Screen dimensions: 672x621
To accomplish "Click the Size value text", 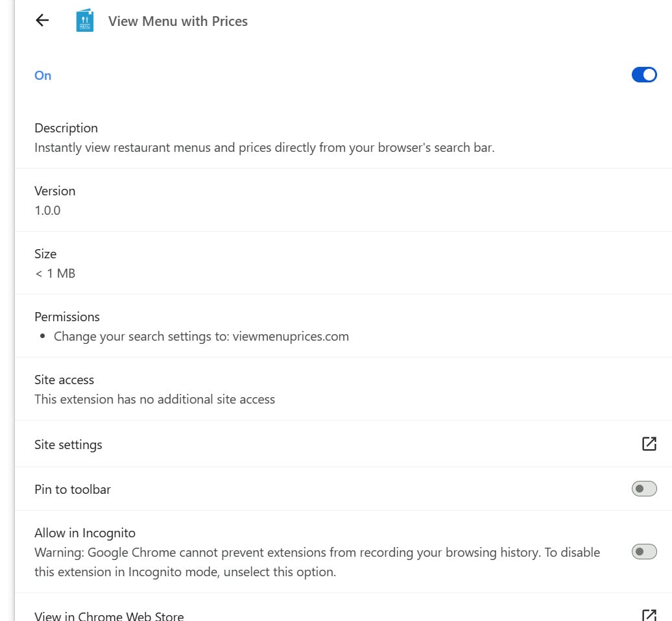I will click(x=55, y=273).
